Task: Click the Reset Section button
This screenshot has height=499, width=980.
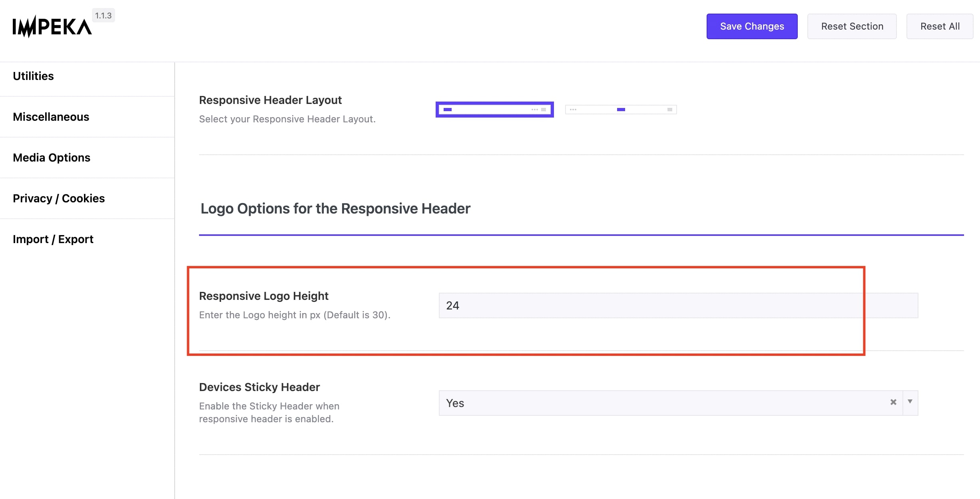Action: pyautogui.click(x=852, y=26)
